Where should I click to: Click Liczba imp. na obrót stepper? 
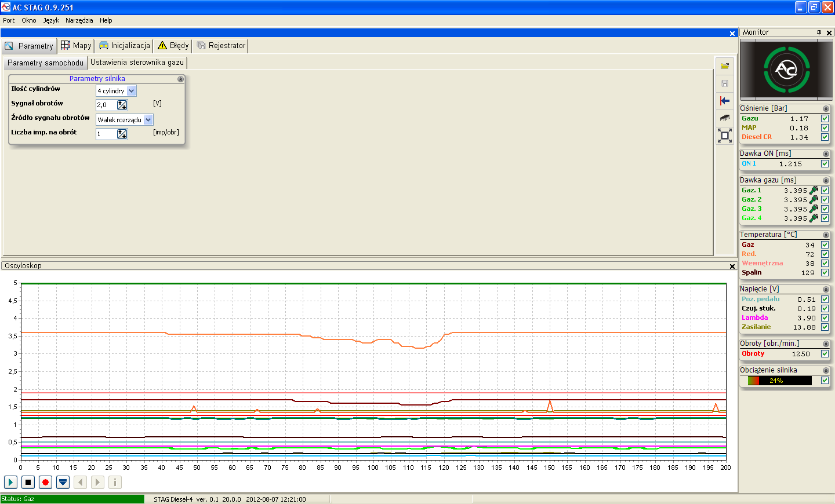[x=122, y=134]
